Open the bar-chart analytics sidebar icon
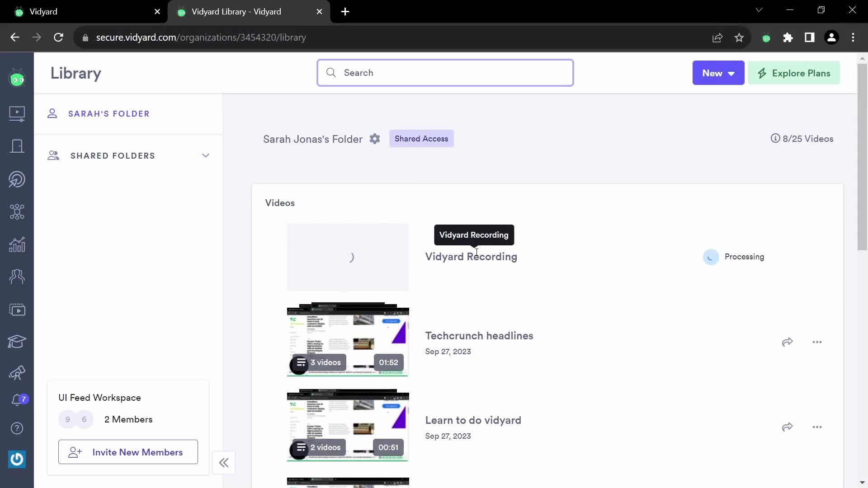The image size is (868, 488). 17,244
